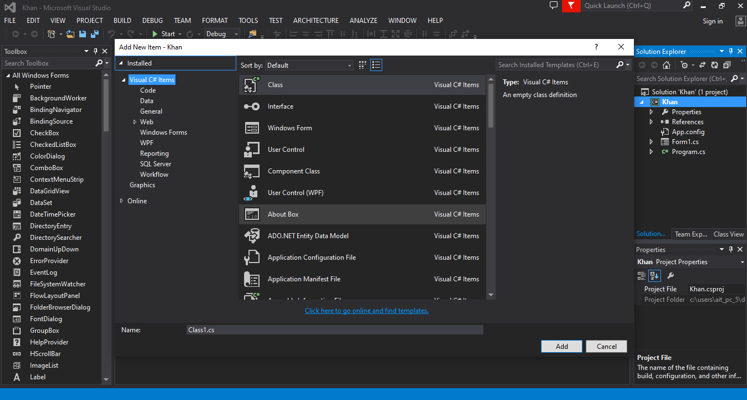Select the Component Class template icon
Viewport: 747px width, 400px height.
252,171
